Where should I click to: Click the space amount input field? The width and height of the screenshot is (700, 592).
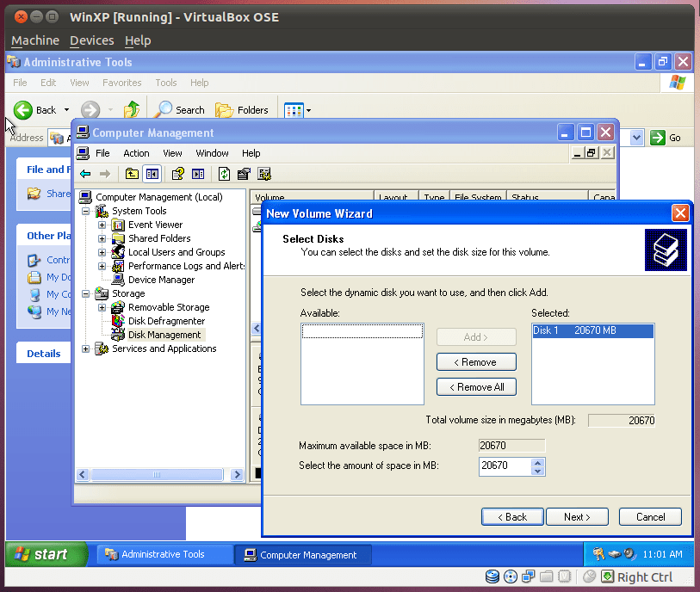pos(504,466)
